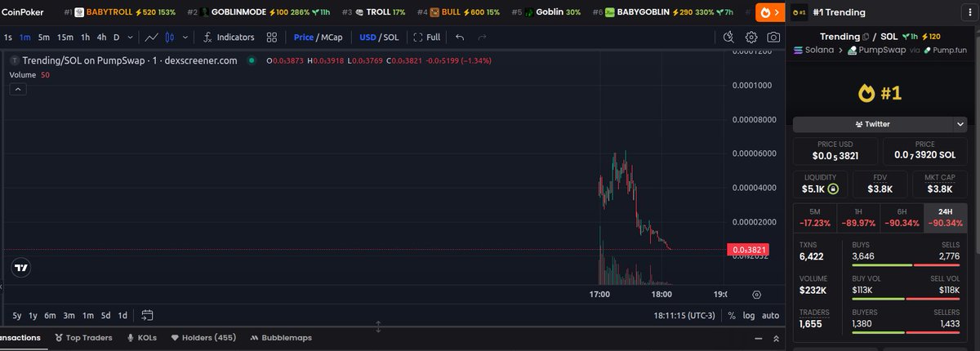This screenshot has height=351, width=980.
Task: Undo the last chart action
Action: (460, 37)
